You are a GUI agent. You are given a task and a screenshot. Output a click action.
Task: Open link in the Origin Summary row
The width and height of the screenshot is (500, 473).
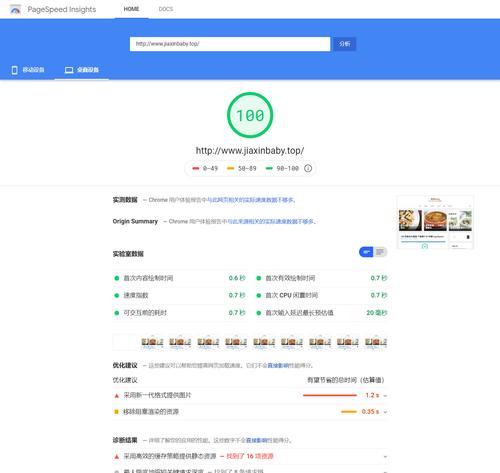click(271, 222)
